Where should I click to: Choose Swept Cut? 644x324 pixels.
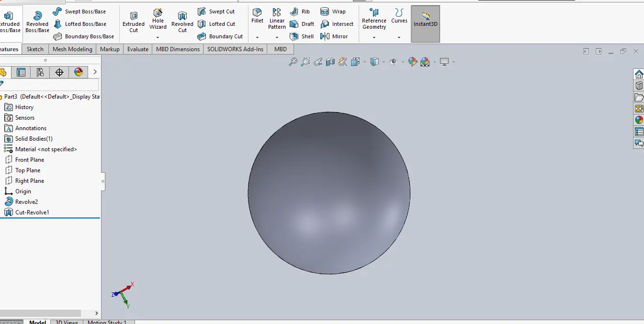pyautogui.click(x=216, y=11)
